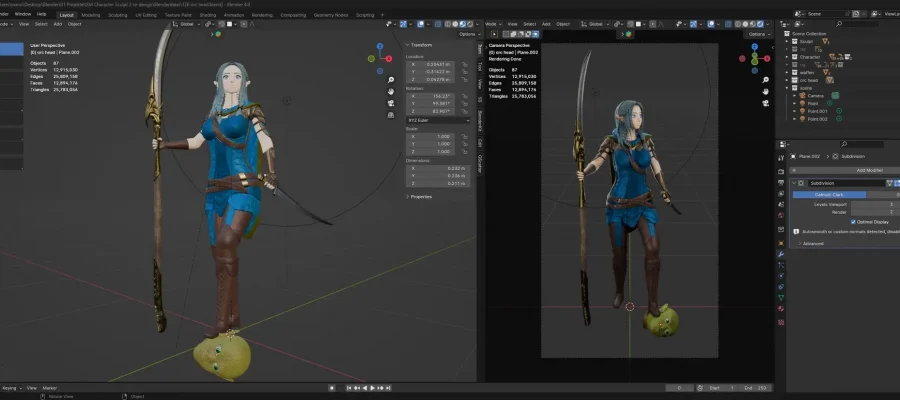The image size is (900, 400).
Task: Switch to the Shading workspace tab
Action: pos(208,15)
